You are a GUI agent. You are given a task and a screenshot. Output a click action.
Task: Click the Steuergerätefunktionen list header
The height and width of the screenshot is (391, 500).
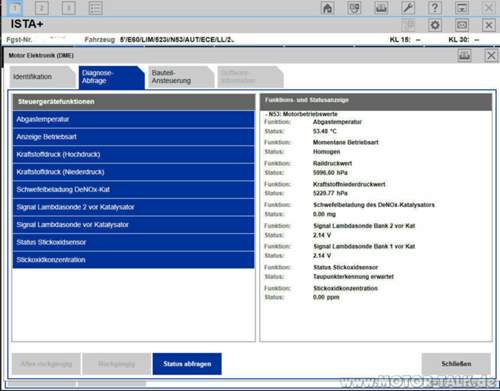[x=133, y=102]
